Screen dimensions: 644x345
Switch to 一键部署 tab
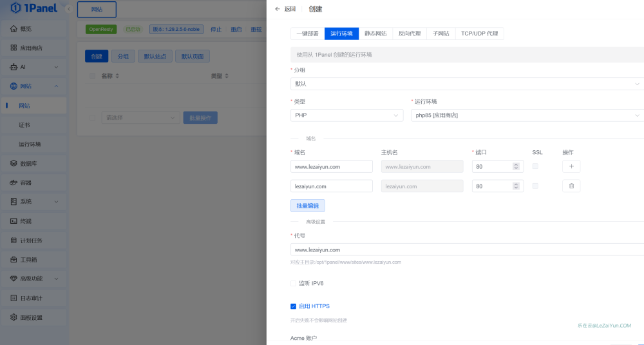308,34
